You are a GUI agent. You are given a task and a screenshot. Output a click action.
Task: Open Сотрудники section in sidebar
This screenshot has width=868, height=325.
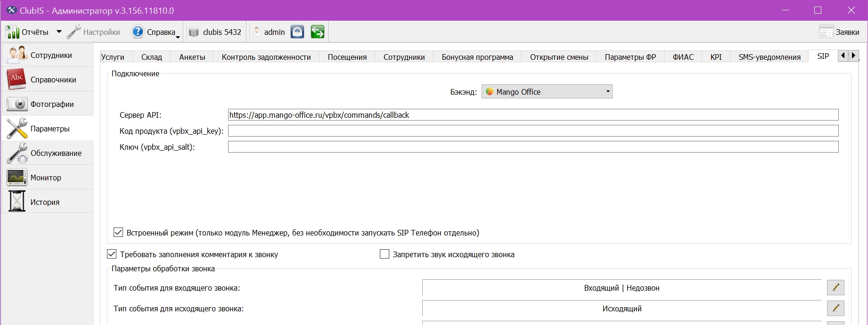(48, 55)
